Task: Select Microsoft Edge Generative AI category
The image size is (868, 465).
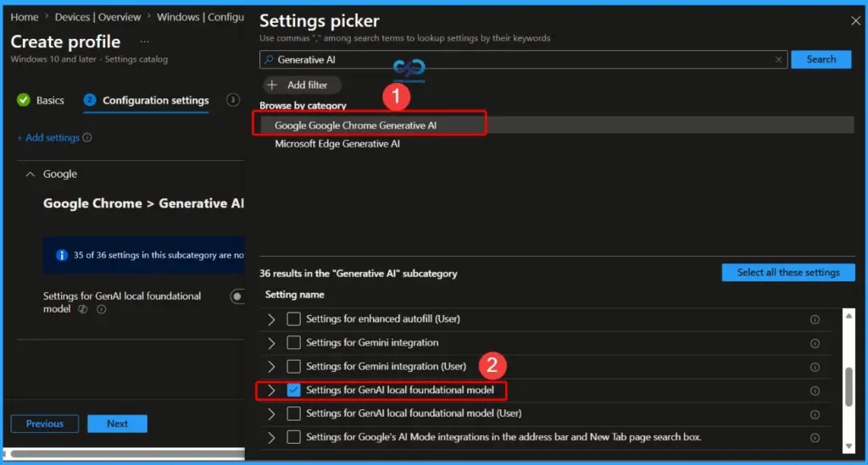Action: (337, 144)
